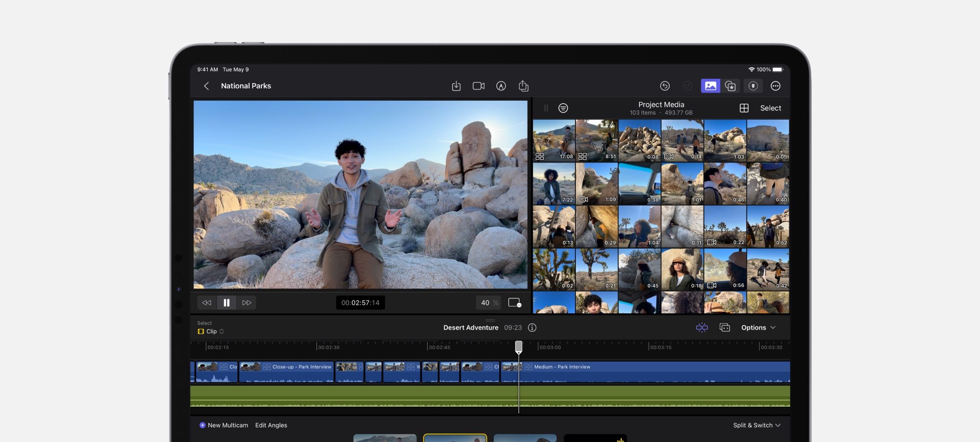This screenshot has width=980, height=442.
Task: Select the Medium - Park Interview clip
Action: click(645, 372)
